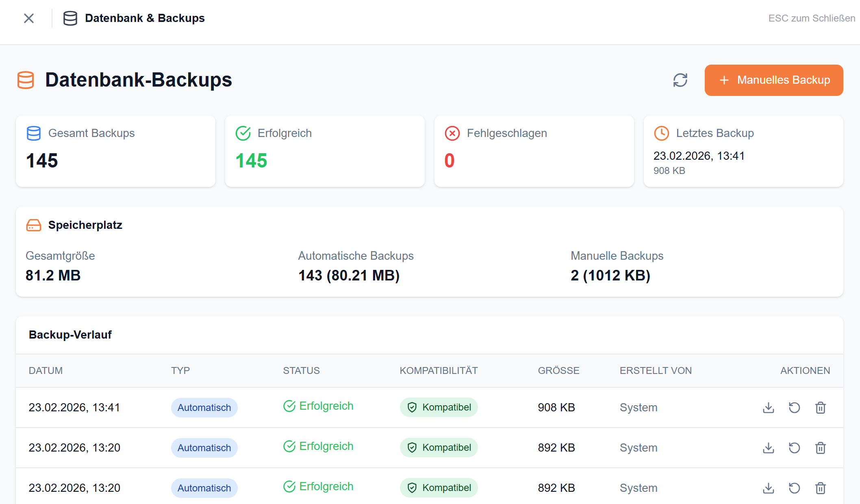The image size is (860, 504).
Task: Select the Datenbank & Backups header tab
Action: point(134,18)
